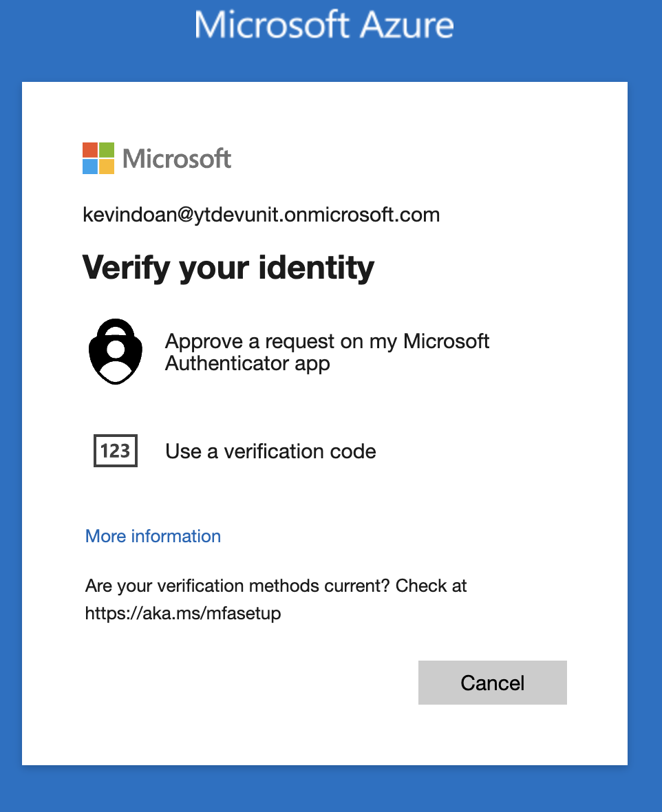Viewport: 662px width, 812px height.
Task: Click the kevindoan@ytdevunit.onmicrosoft.com account text
Action: click(261, 215)
